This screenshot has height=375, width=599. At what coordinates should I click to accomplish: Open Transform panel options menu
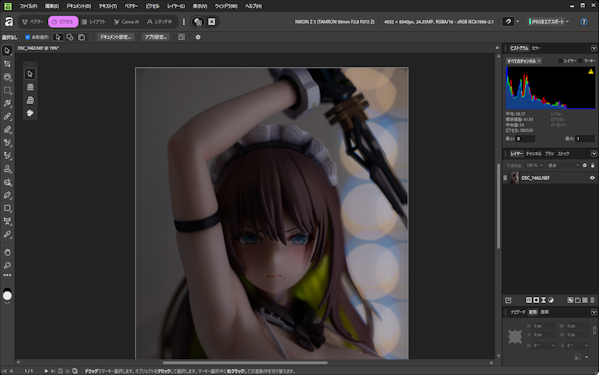[594, 312]
